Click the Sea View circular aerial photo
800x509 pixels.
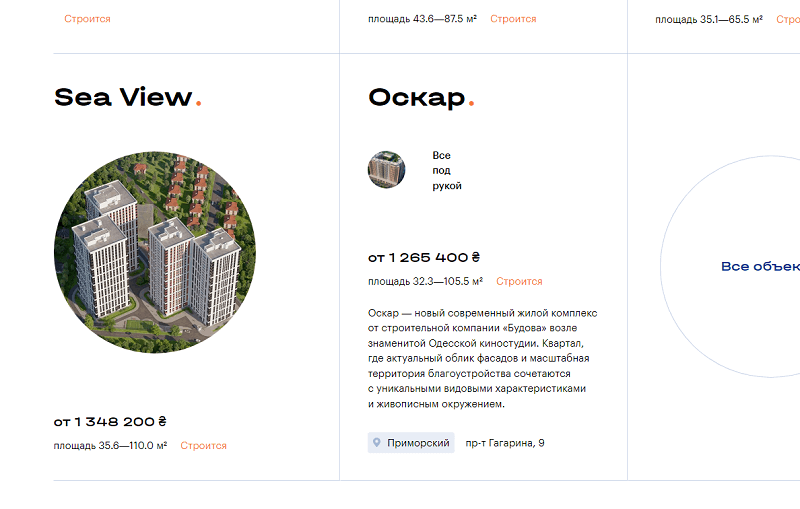155,252
